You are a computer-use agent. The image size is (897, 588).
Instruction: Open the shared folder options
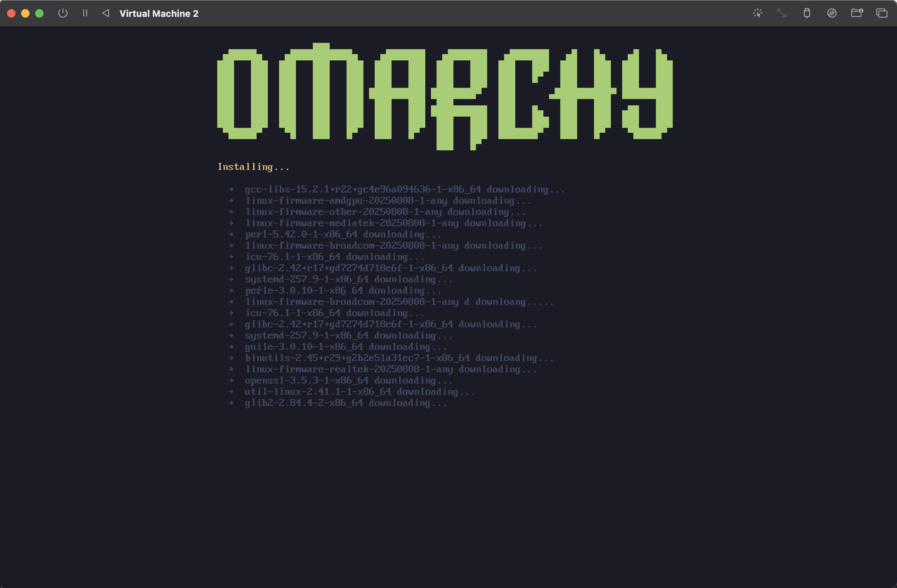pyautogui.click(x=857, y=13)
